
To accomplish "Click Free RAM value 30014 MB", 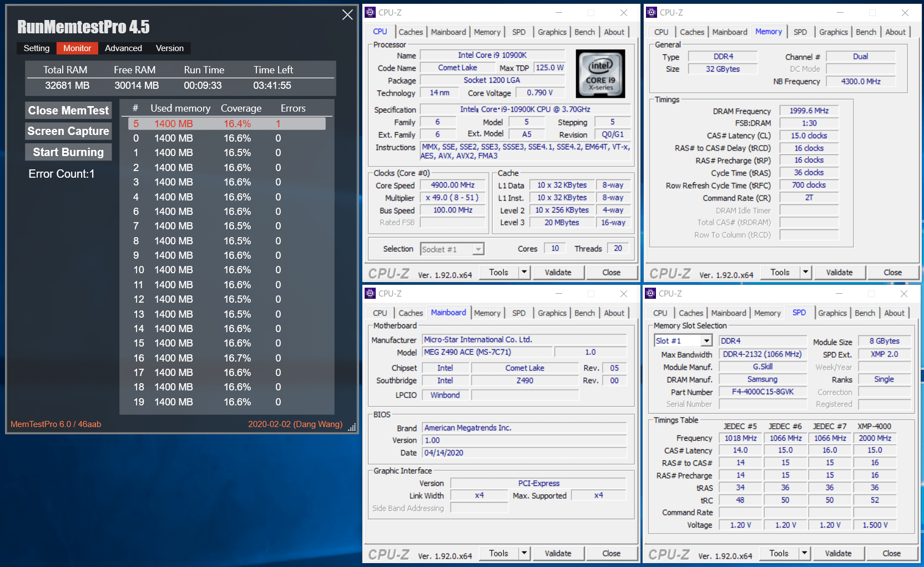I will coord(137,86).
